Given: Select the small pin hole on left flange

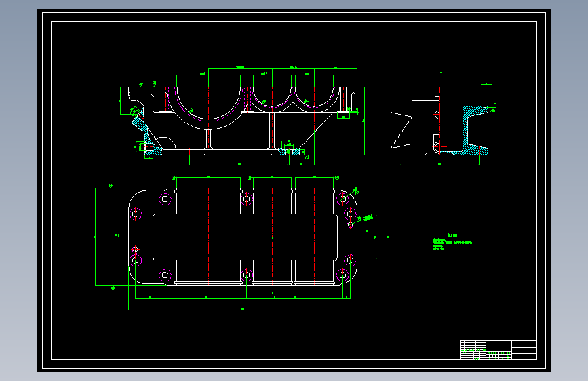Looking at the screenshot, I should [136, 249].
